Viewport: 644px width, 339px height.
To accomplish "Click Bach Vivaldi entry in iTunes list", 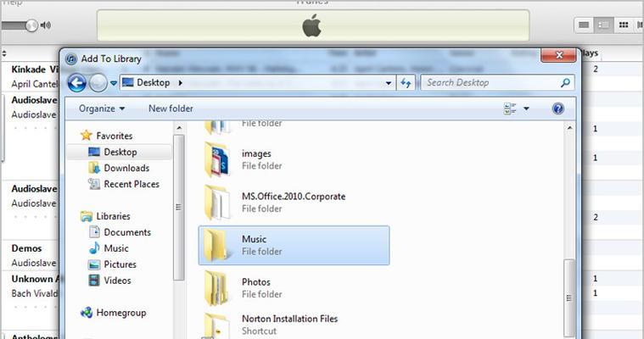I will point(35,293).
